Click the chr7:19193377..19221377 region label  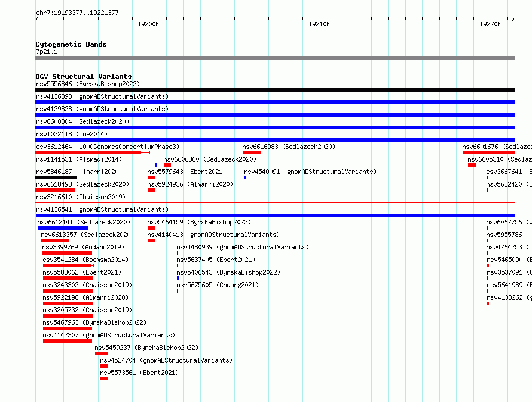pos(77,13)
